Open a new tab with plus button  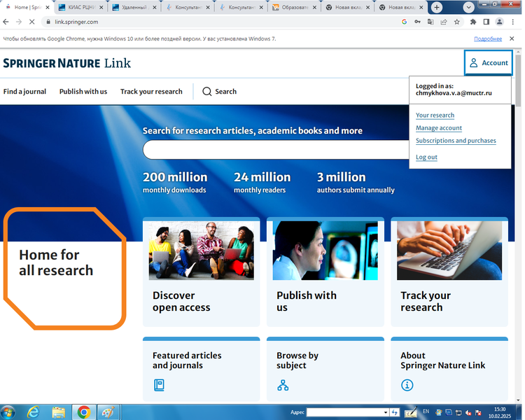[x=437, y=8]
